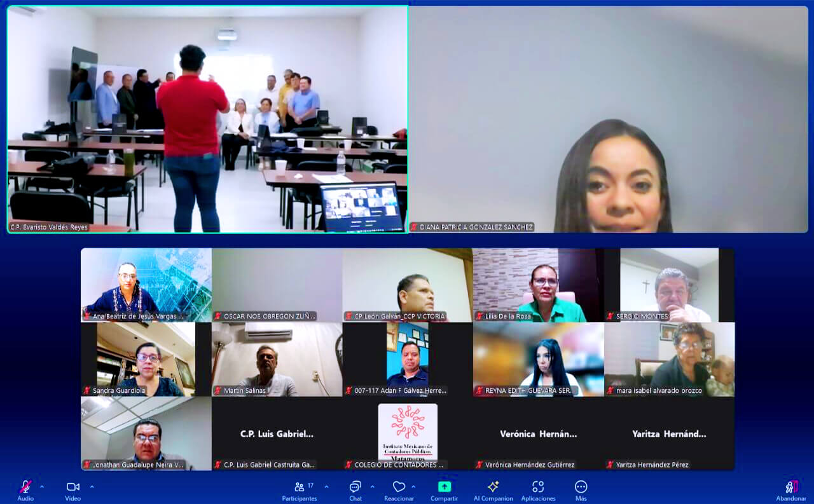The height and width of the screenshot is (504, 814).
Task: Open video settings arrow beside Video
Action: coord(92,487)
